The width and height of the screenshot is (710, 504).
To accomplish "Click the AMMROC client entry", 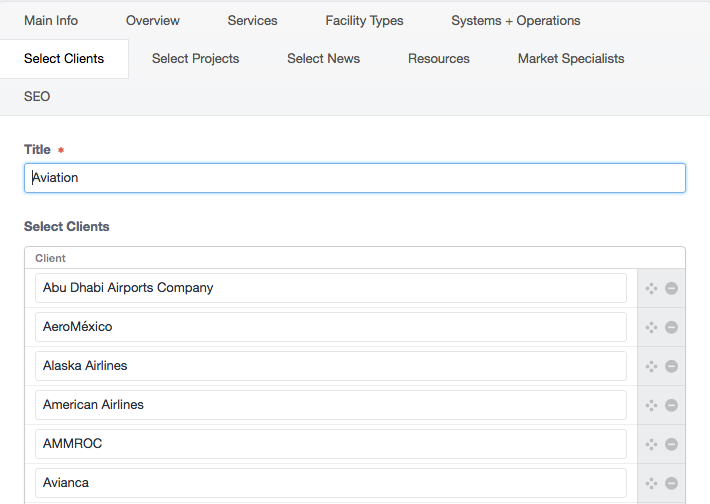I will [x=331, y=444].
